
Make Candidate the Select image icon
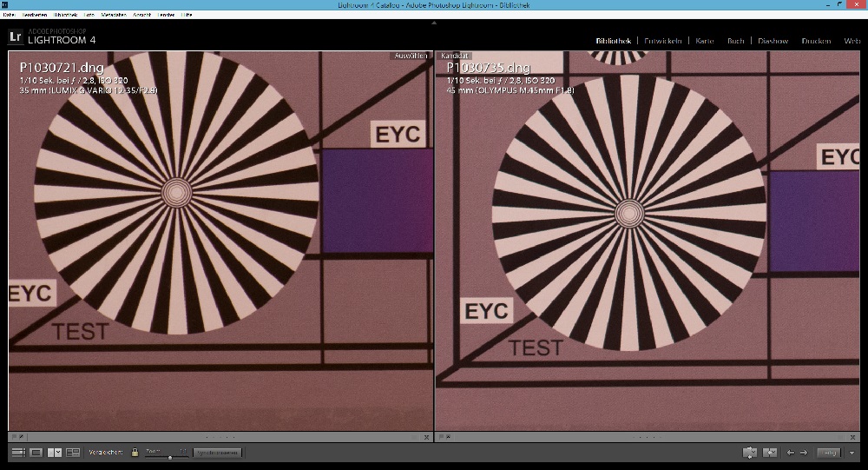click(x=769, y=453)
